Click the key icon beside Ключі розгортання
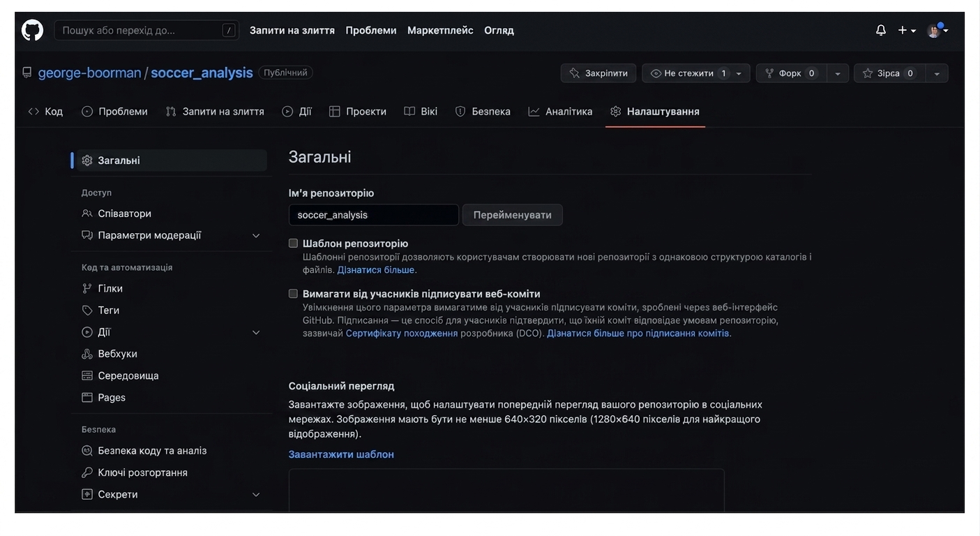The width and height of the screenshot is (980, 536). click(x=87, y=472)
